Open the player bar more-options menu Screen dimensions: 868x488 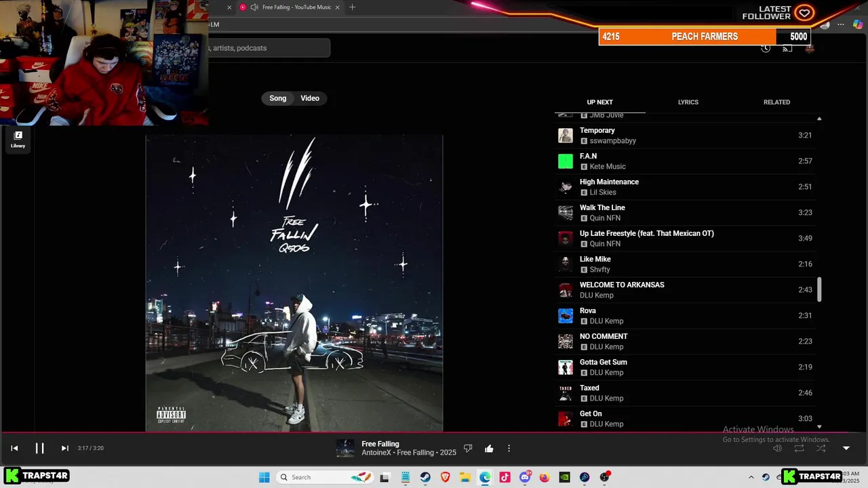[x=509, y=448]
